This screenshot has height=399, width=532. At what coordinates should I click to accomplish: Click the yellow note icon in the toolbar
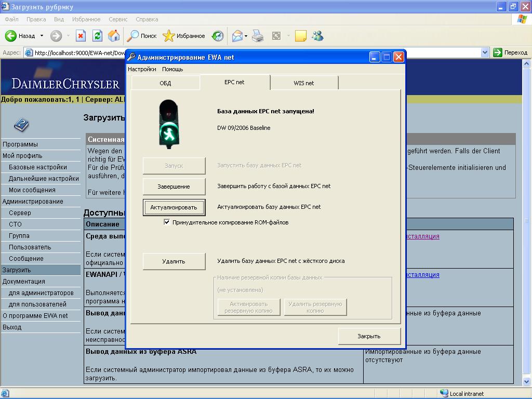[301, 36]
